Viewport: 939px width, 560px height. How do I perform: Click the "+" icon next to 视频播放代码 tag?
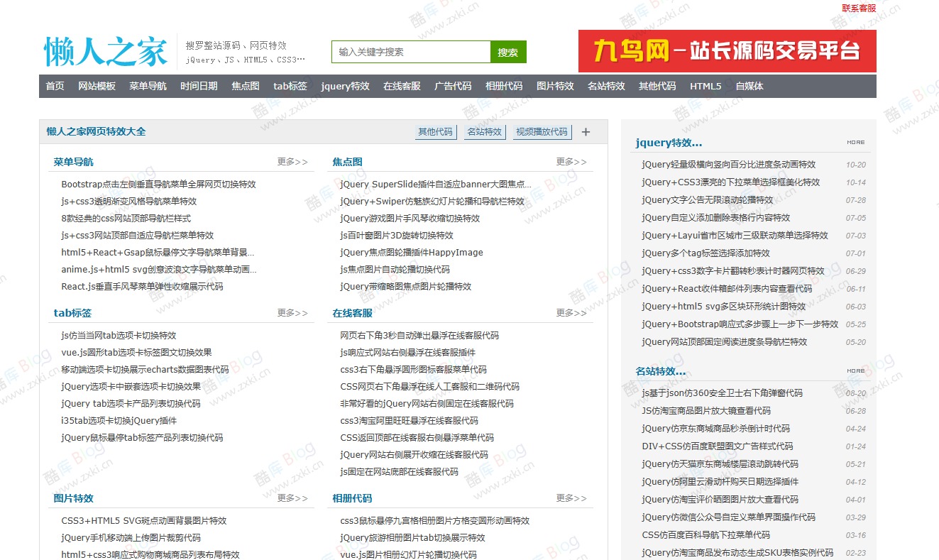586,131
